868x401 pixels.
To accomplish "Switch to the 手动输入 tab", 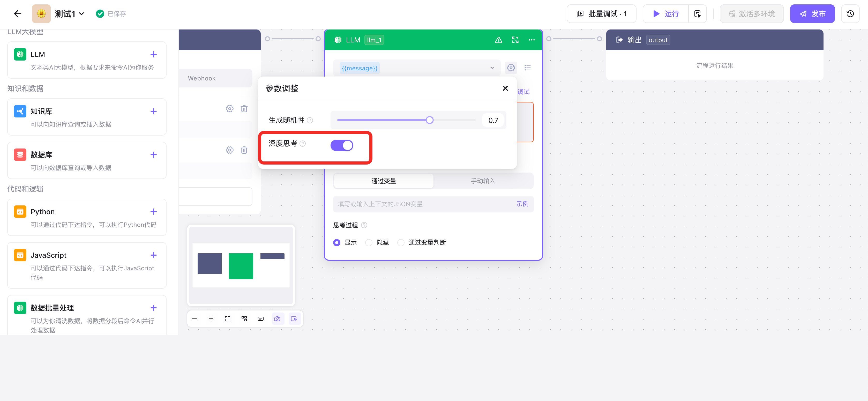I will pos(483,181).
